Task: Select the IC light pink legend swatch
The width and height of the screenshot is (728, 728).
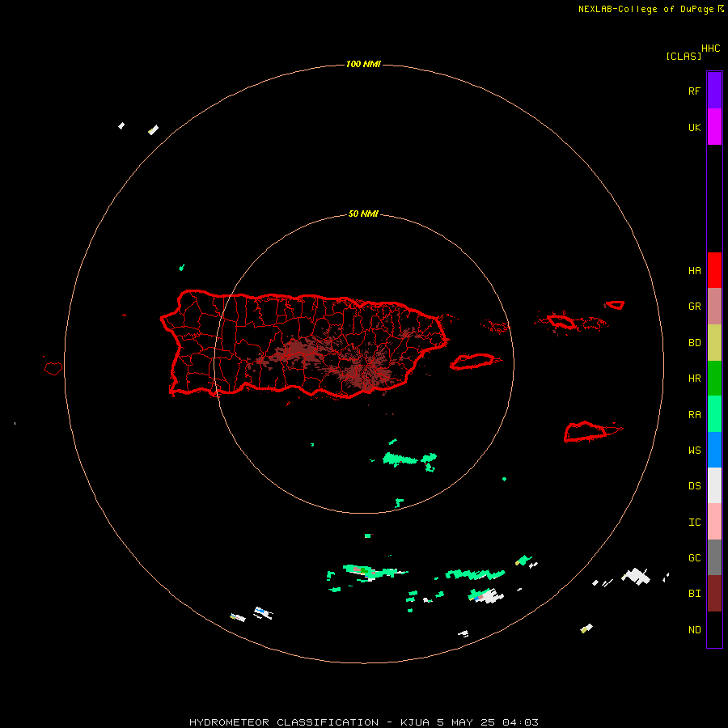Action: [714, 522]
